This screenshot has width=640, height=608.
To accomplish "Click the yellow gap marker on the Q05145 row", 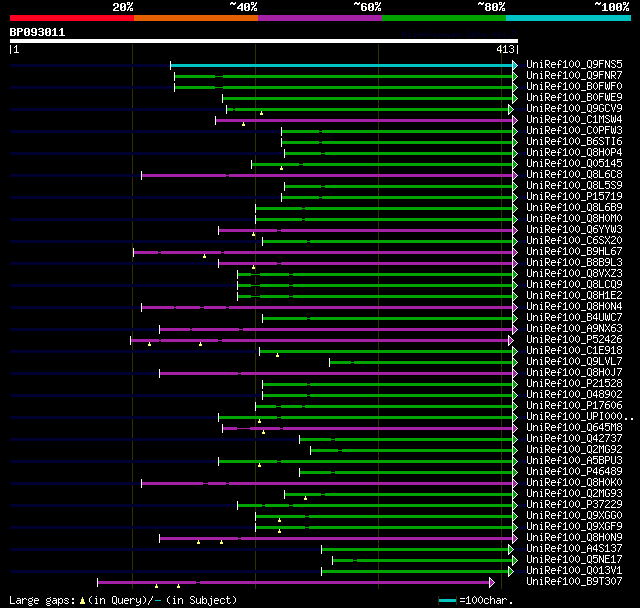I will [281, 168].
